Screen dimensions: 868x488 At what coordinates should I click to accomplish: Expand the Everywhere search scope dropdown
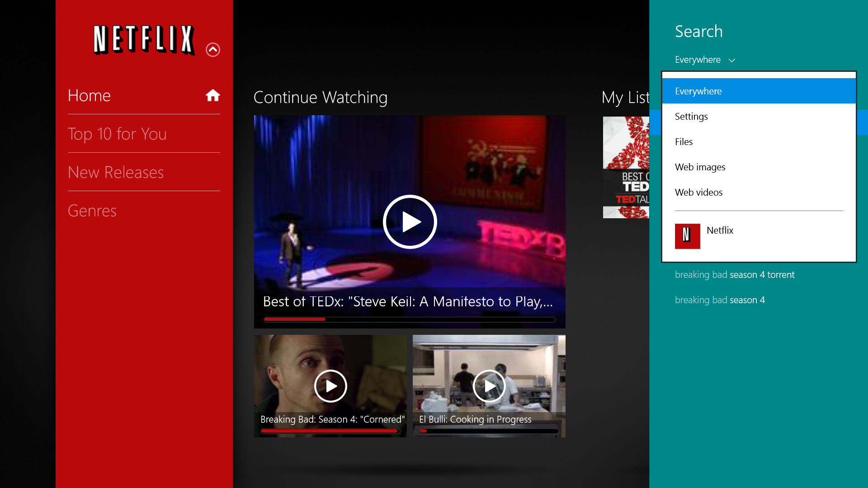[705, 60]
